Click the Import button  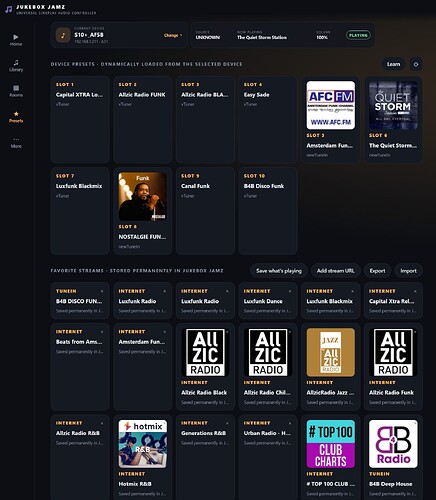point(408,271)
